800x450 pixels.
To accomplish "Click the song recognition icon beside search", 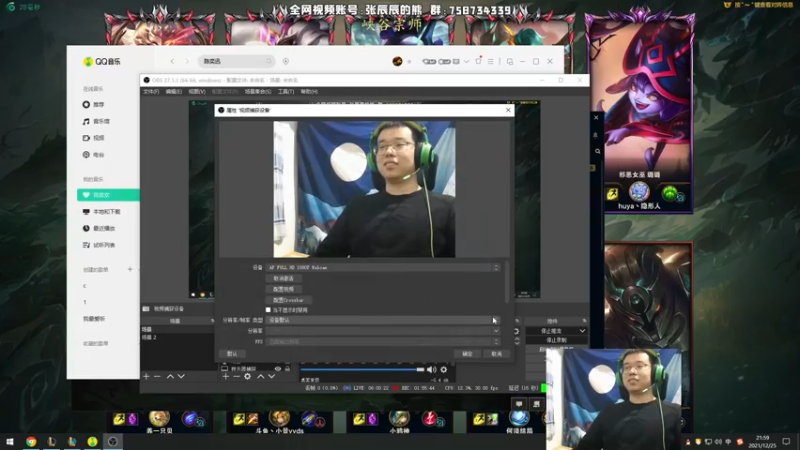I will (286, 61).
